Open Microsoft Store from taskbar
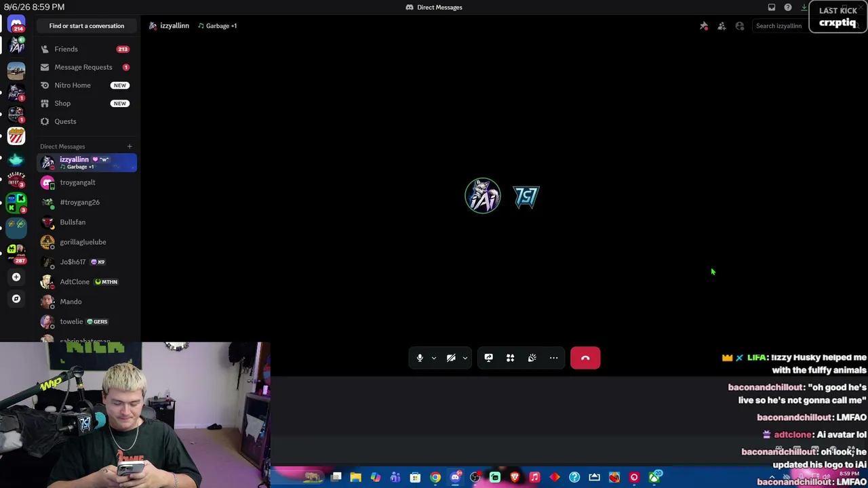This screenshot has height=488, width=868. [x=415, y=478]
